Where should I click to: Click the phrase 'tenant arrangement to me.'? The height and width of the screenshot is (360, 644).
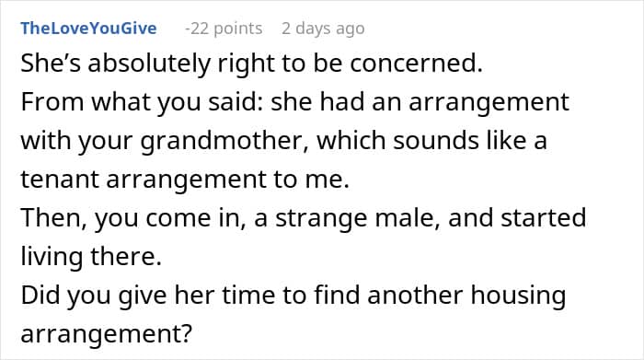point(185,180)
